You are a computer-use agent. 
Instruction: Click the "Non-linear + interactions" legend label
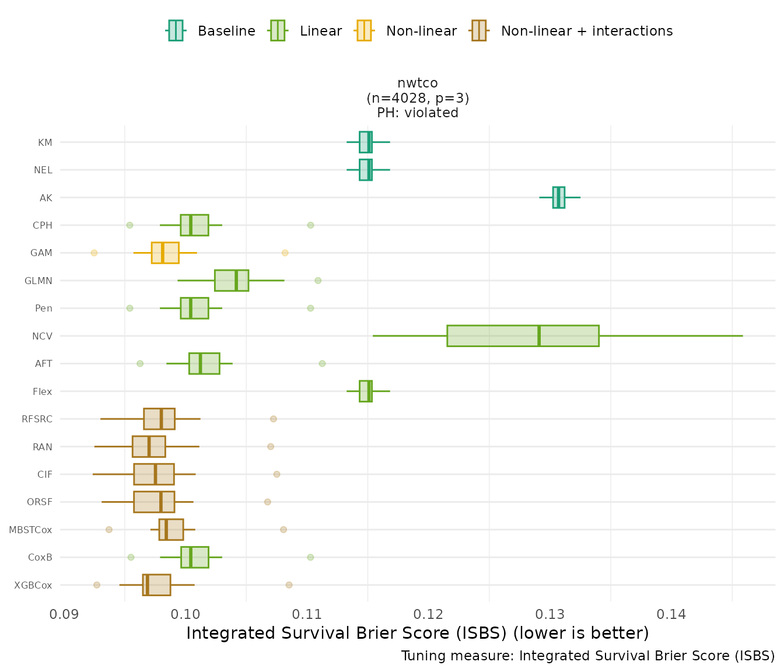click(587, 31)
